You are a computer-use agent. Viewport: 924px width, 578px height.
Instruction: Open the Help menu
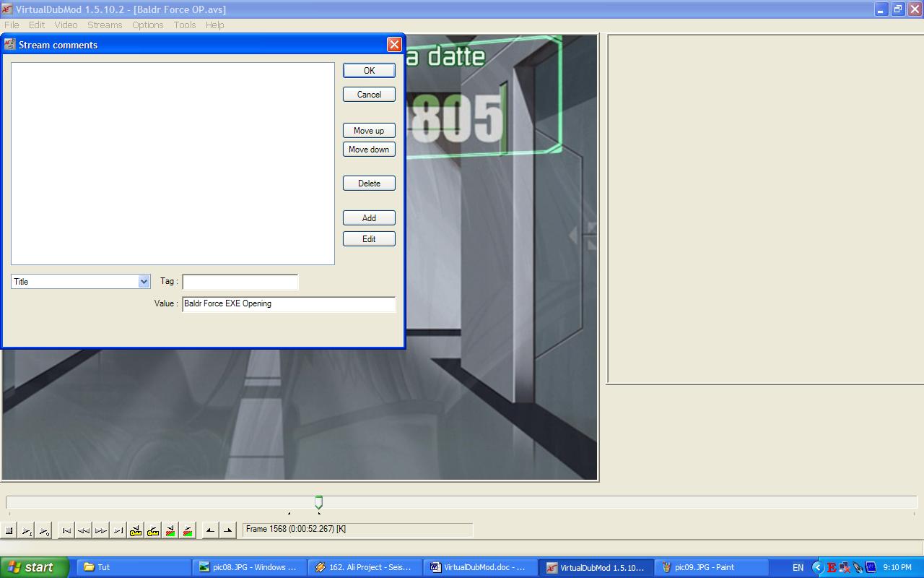[214, 25]
